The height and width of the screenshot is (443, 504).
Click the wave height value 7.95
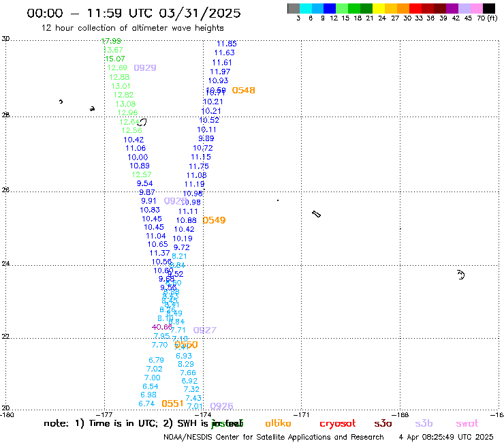161,336
